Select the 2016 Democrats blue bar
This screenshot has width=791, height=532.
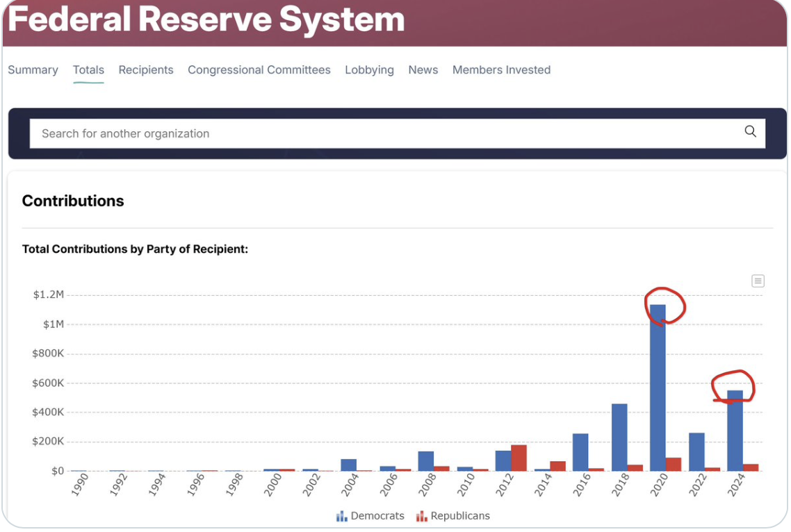pyautogui.click(x=580, y=453)
